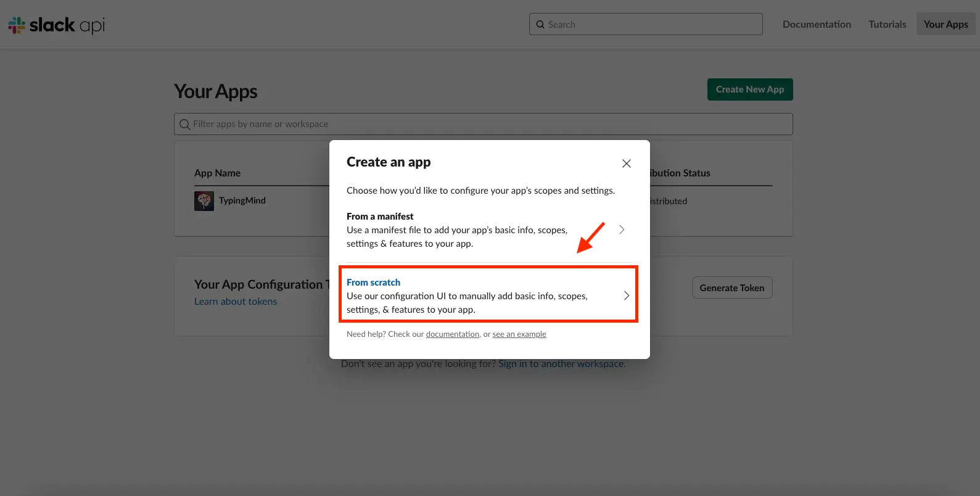Click the Slack API logo

tap(57, 25)
